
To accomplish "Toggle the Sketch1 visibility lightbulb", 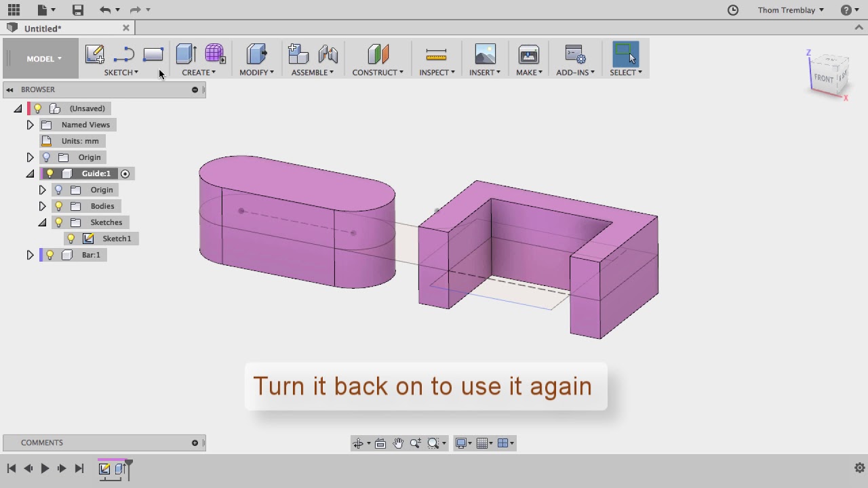I will [71, 238].
